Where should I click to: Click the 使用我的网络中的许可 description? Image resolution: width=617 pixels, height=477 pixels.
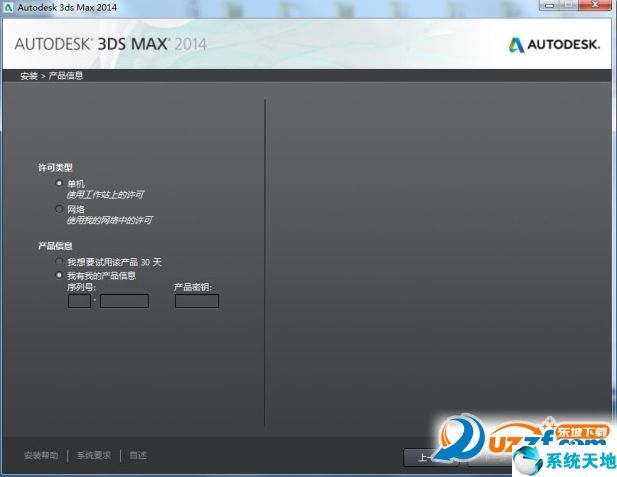coord(109,220)
